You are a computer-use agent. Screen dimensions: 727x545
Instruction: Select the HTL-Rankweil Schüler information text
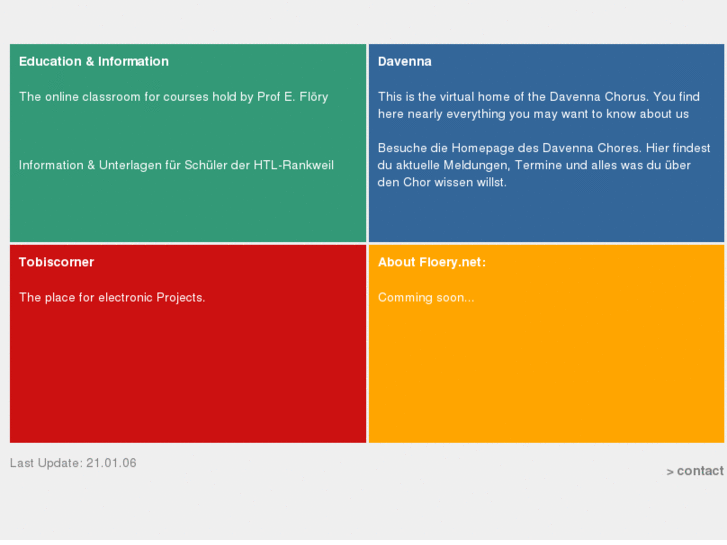(x=176, y=165)
